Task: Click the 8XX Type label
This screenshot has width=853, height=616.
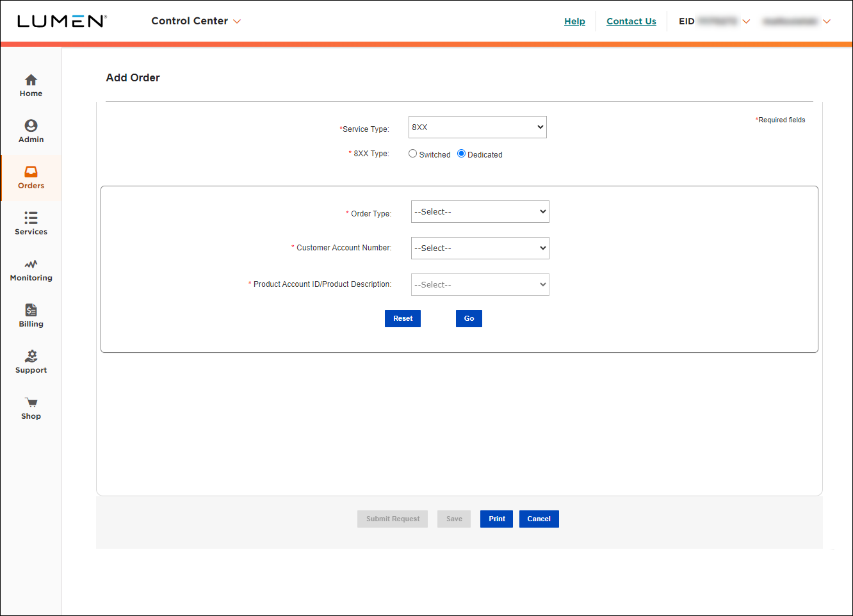Action: tap(369, 154)
